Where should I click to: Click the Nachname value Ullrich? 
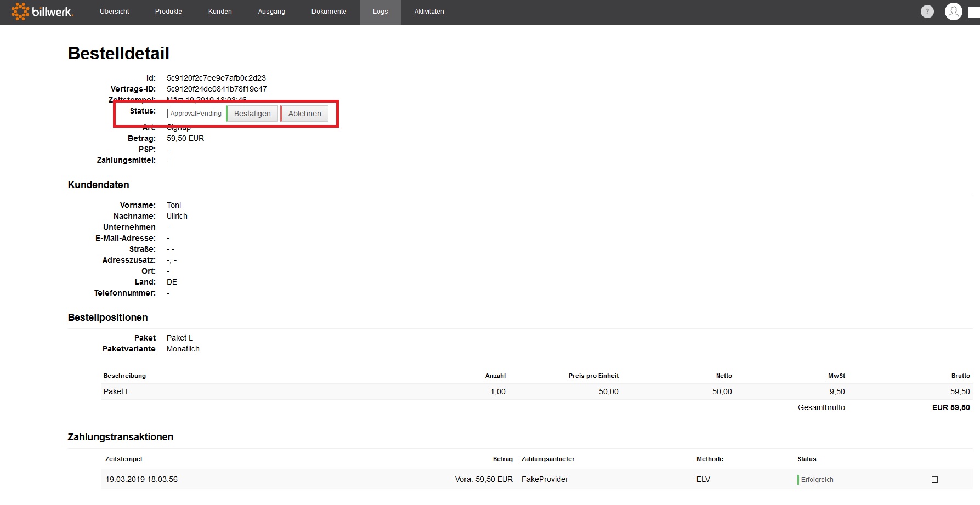coord(177,216)
